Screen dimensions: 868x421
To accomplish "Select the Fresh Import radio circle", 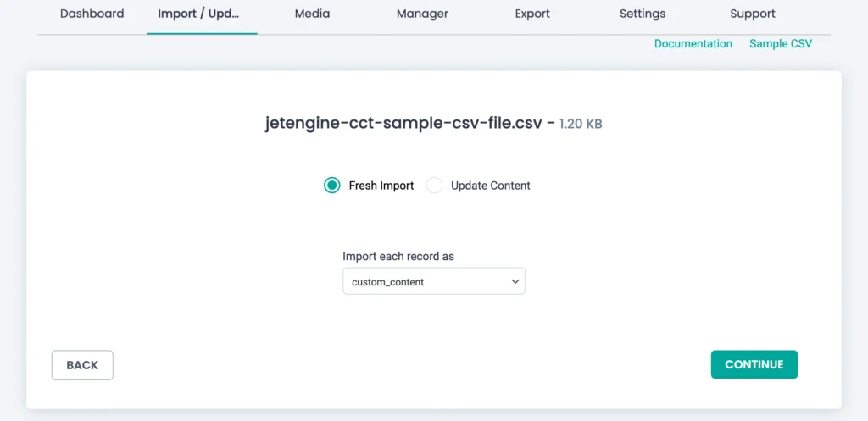I will tap(332, 186).
